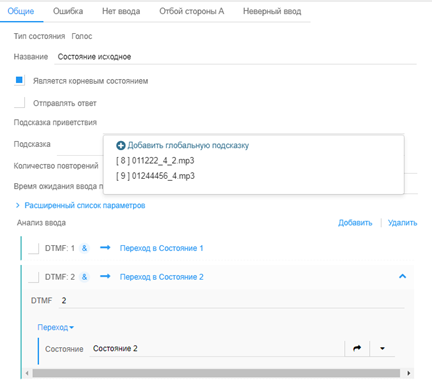The image size is (432, 385).
Task: Open the Нет ввода tab
Action: point(121,11)
